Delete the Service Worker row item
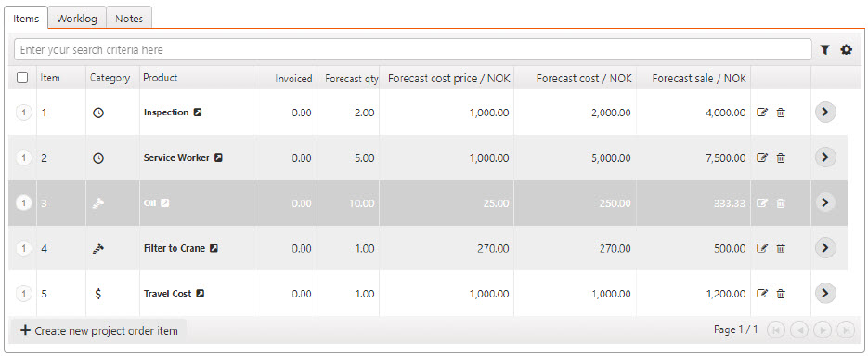This screenshot has height=356, width=868. coord(781,158)
